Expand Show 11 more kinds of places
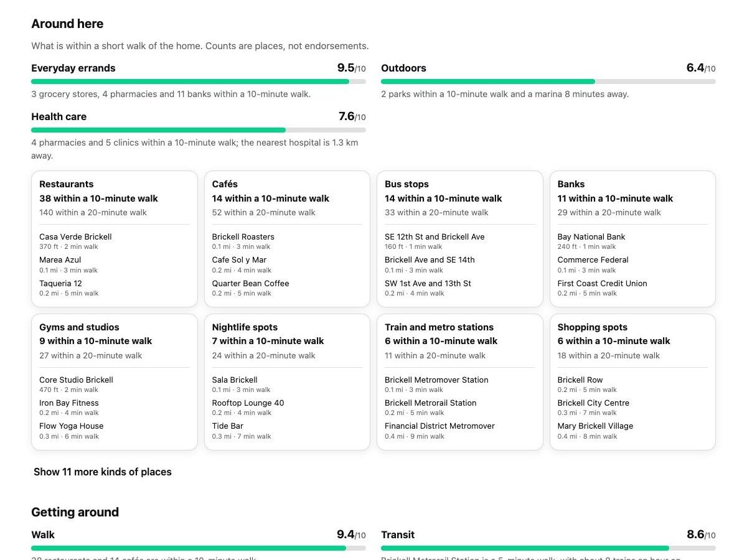Viewport: 747px width, 560px height. 103,472
